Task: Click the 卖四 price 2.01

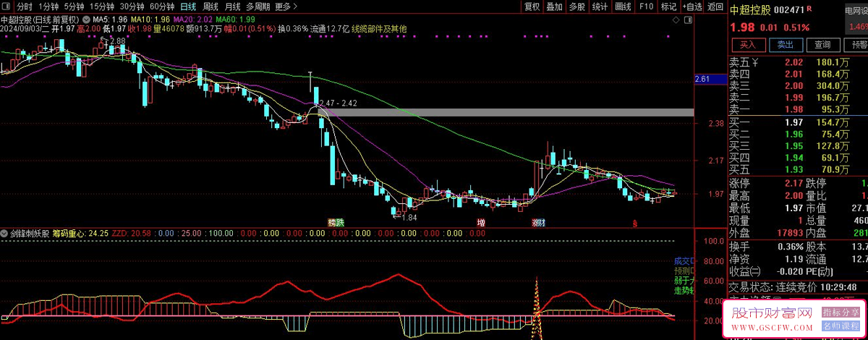Action: (793, 74)
